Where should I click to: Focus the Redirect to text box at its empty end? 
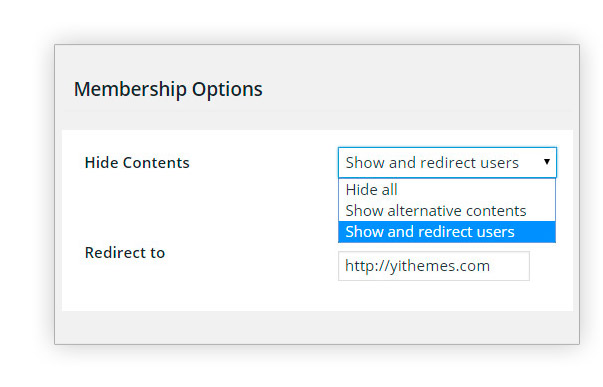tap(510, 266)
